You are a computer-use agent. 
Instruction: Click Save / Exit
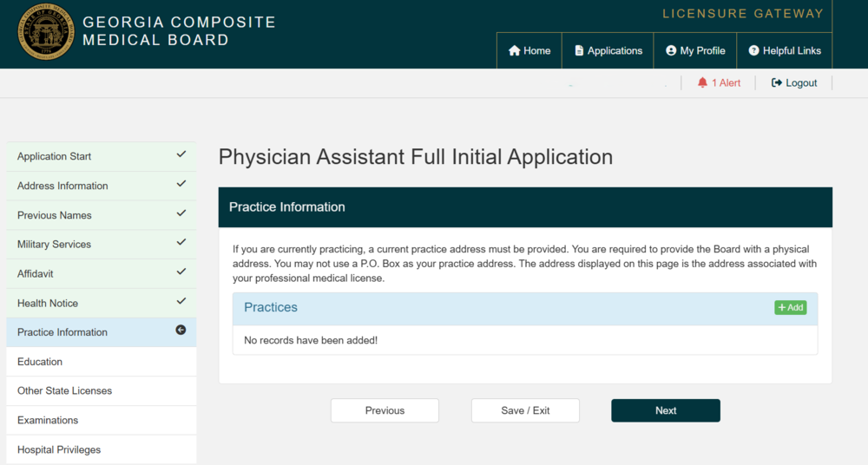pyautogui.click(x=525, y=410)
